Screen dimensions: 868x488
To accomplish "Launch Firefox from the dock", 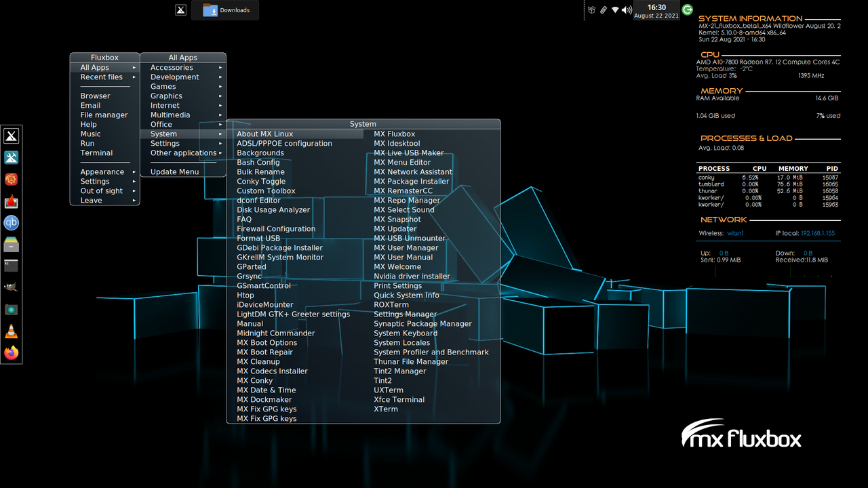I will (x=12, y=353).
